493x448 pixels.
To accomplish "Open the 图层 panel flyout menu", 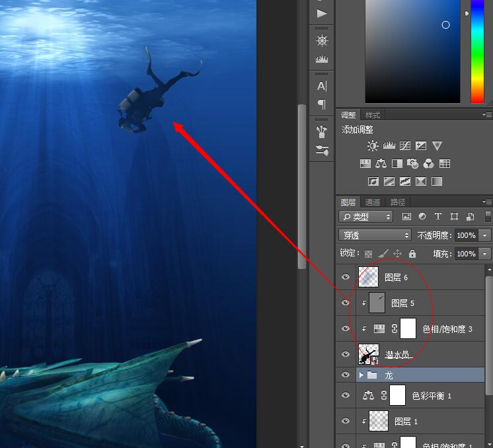I will point(487,202).
